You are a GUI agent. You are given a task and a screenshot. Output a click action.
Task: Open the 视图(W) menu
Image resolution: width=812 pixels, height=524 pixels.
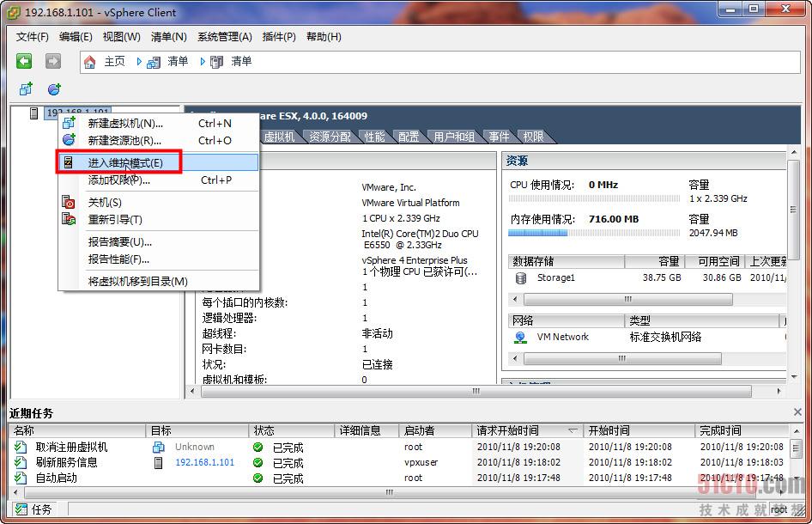tap(122, 37)
